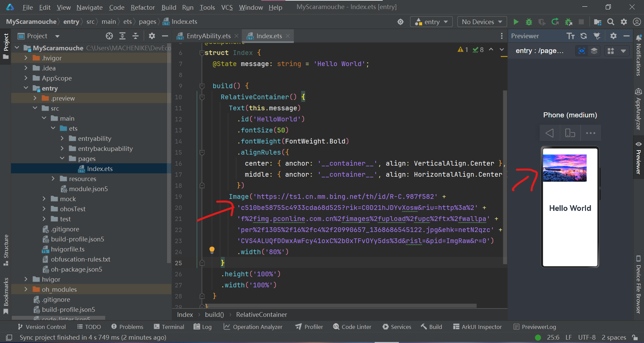Open ArkUI Inspector tool window

tap(477, 327)
